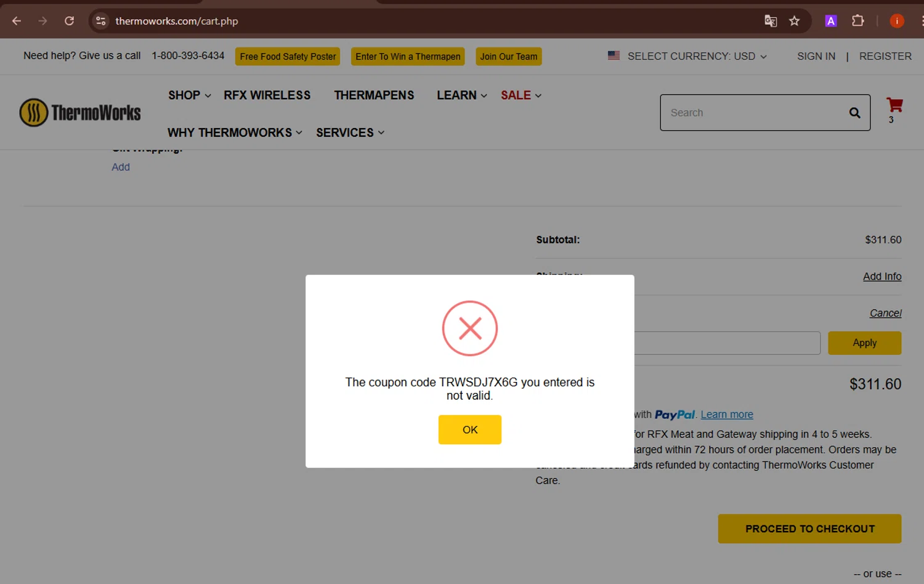Open site information icon in address bar
924x584 pixels.
coord(101,21)
